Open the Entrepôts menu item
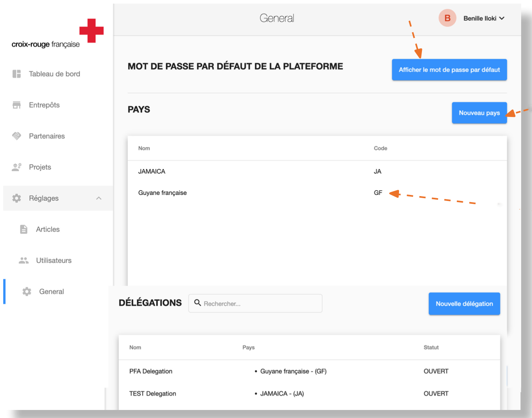 (44, 105)
